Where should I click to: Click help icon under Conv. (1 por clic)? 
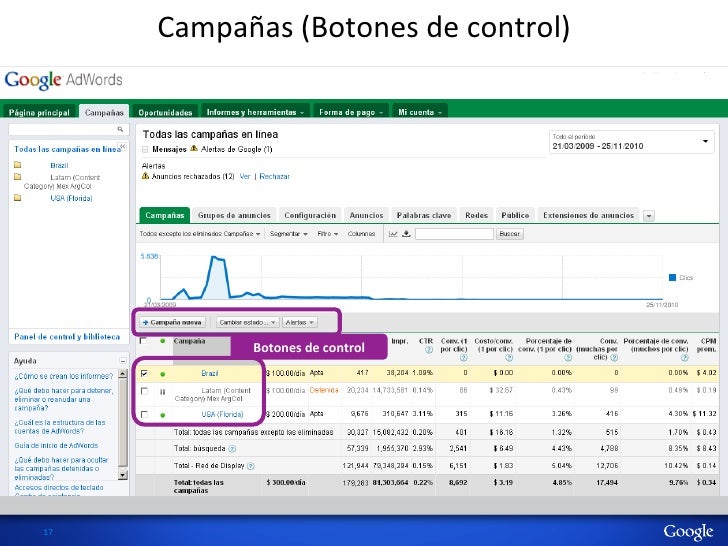(463, 358)
